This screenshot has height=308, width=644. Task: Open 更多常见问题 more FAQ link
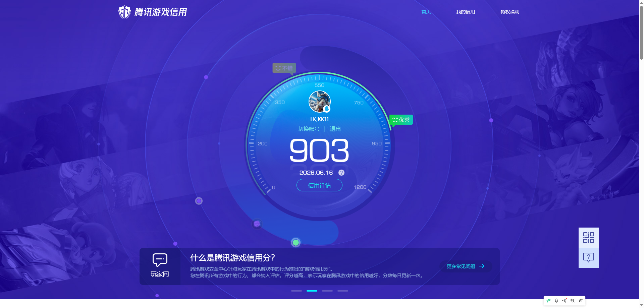click(x=466, y=266)
